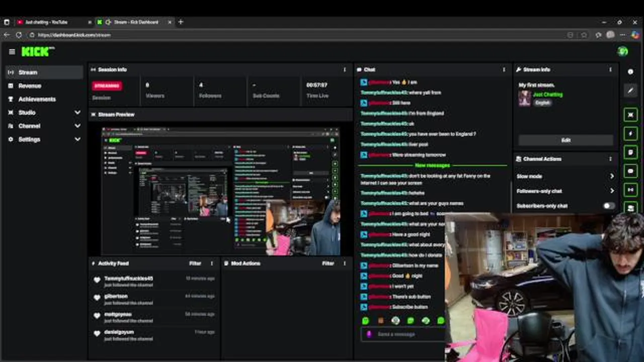Click the first green-outlined quick action icon
This screenshot has height=362, width=644.
pyautogui.click(x=630, y=115)
